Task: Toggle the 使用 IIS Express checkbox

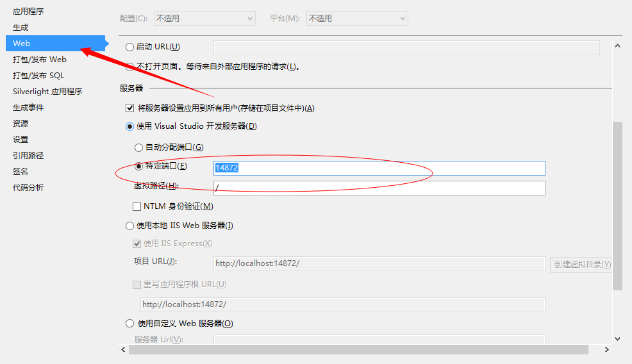Action: [137, 244]
